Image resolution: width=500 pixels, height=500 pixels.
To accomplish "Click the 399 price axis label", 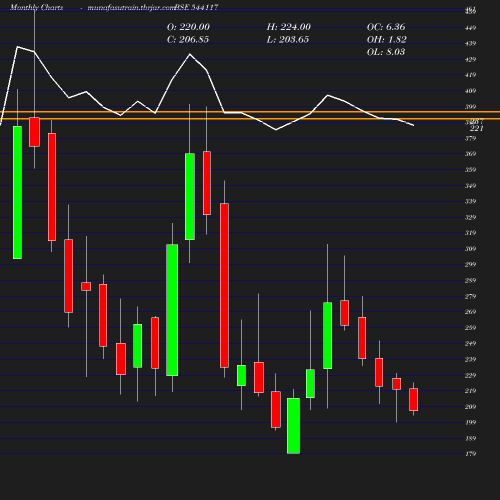I will click(471, 107).
